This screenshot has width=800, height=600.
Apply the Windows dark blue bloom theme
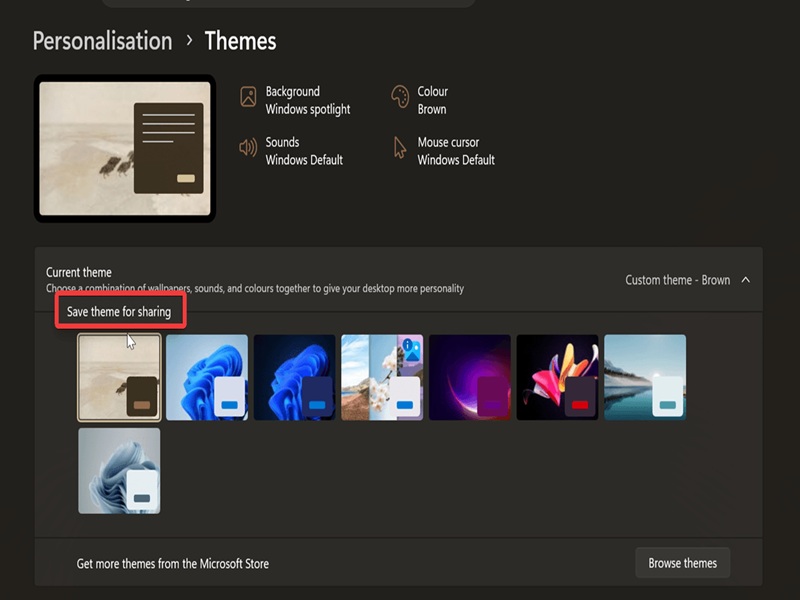(294, 378)
